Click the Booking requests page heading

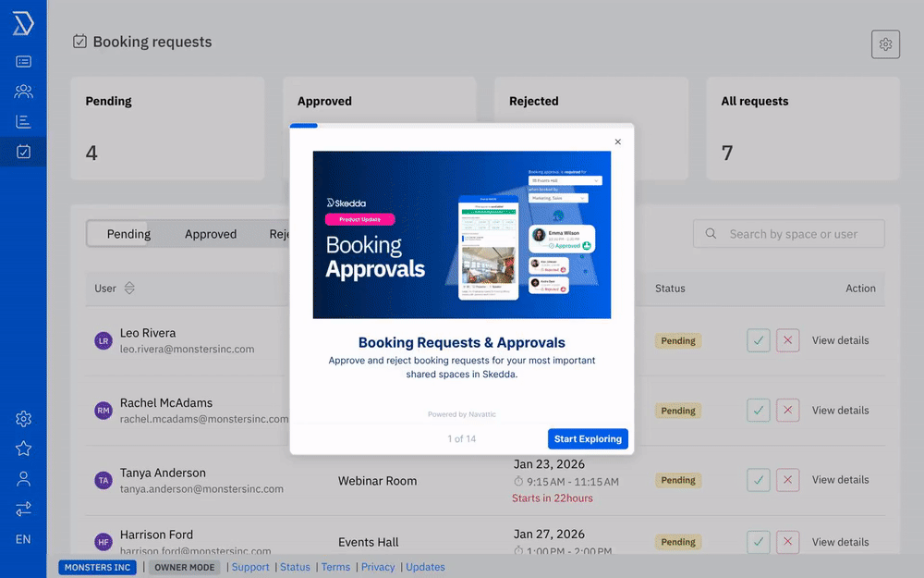pyautogui.click(x=152, y=42)
